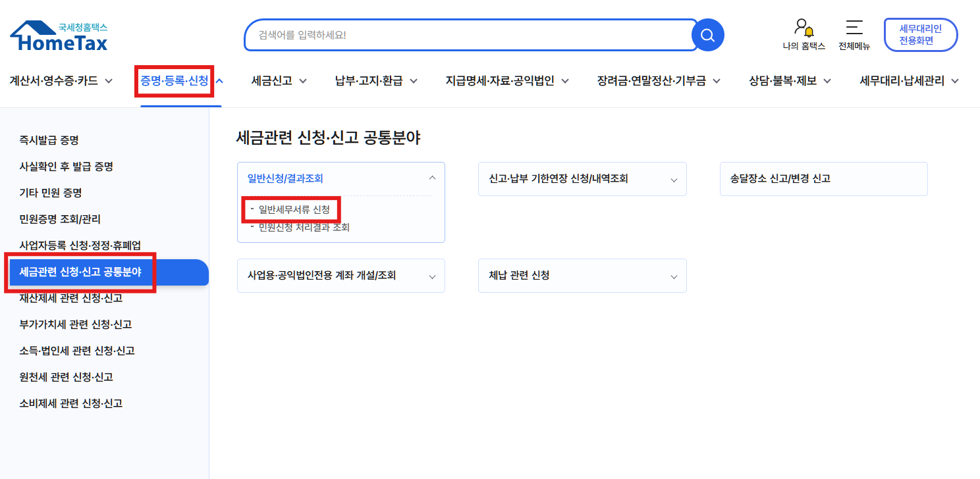Click chevron beside 납부·고지·환급
Screen dimensions: 980x479
click(414, 82)
